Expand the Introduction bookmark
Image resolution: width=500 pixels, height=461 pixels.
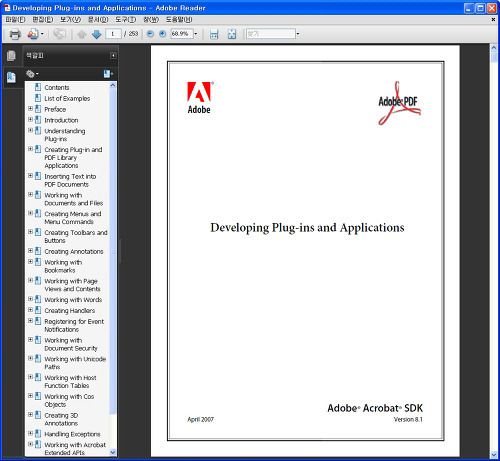click(30, 120)
